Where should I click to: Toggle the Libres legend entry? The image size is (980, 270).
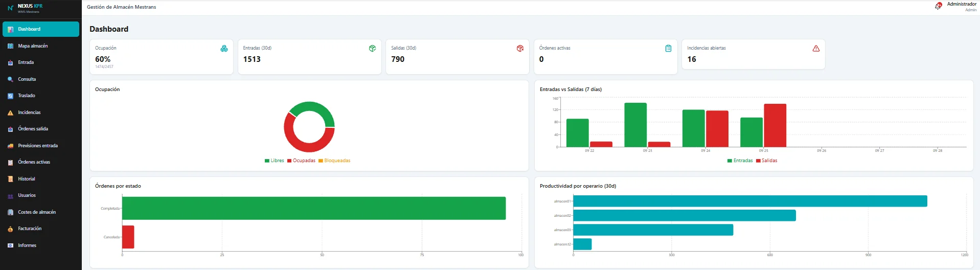(275, 161)
